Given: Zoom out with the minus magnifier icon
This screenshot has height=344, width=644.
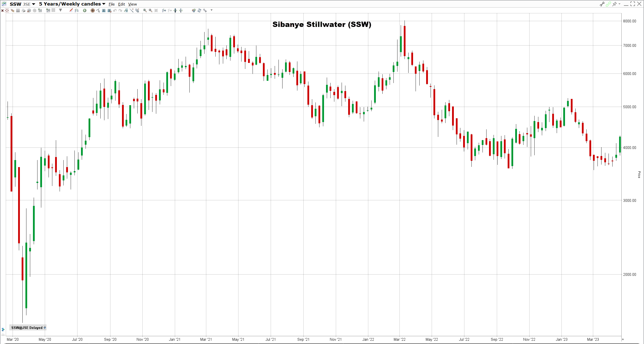Looking at the screenshot, I should point(150,10).
